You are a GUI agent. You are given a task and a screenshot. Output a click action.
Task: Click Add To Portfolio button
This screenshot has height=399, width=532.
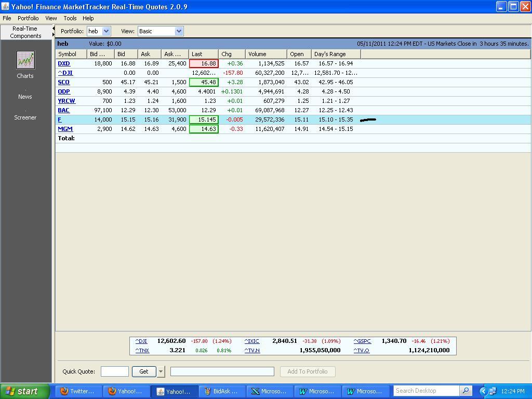pyautogui.click(x=308, y=371)
